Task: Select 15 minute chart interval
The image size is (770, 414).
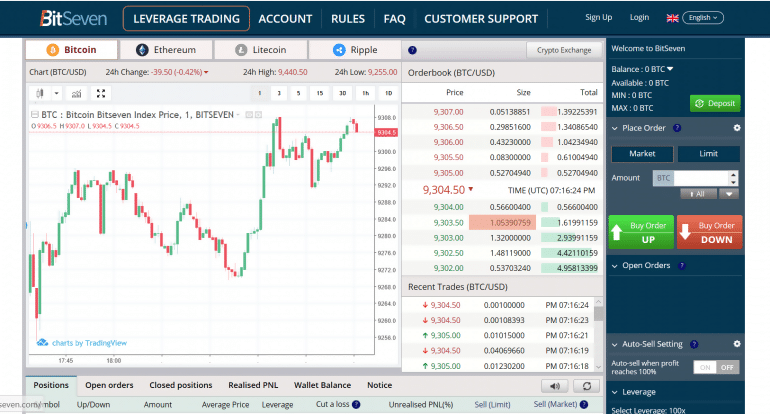Action: [x=320, y=93]
